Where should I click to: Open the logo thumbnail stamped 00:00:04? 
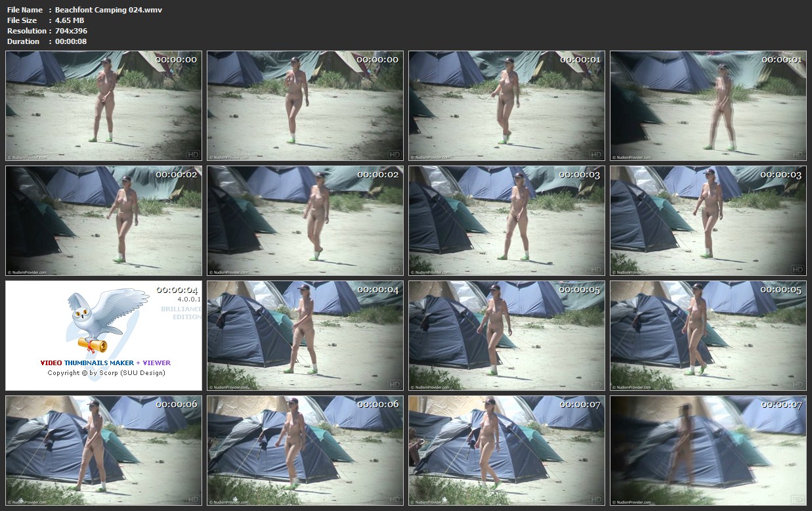pyautogui.click(x=104, y=336)
